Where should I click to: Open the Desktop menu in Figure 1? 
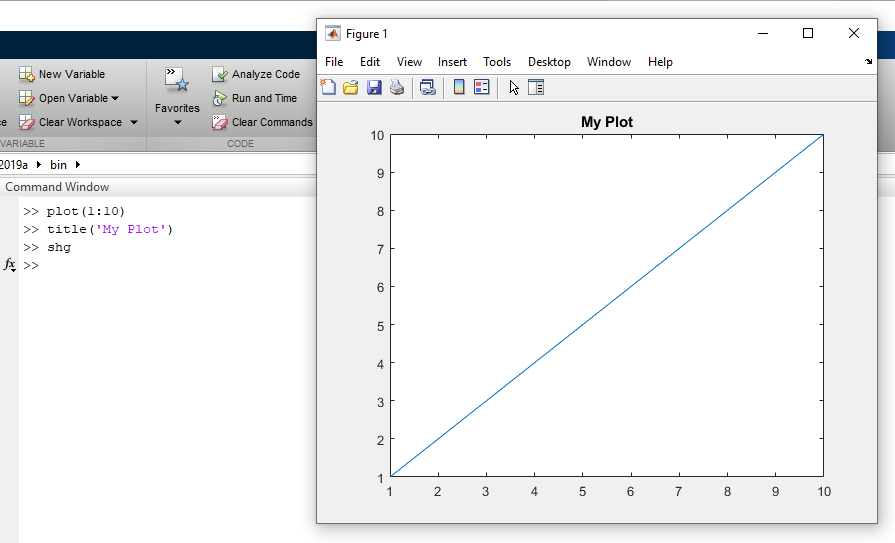549,62
